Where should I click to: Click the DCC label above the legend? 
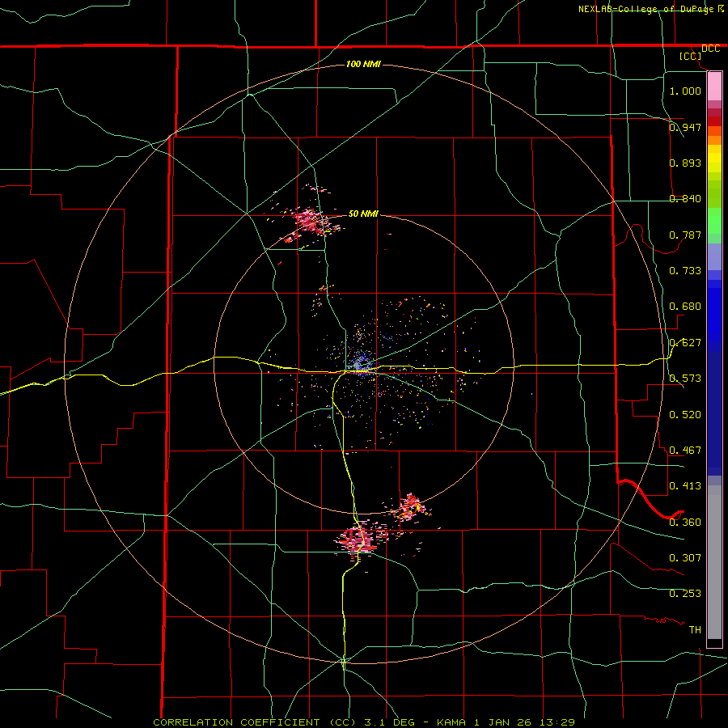pos(710,49)
